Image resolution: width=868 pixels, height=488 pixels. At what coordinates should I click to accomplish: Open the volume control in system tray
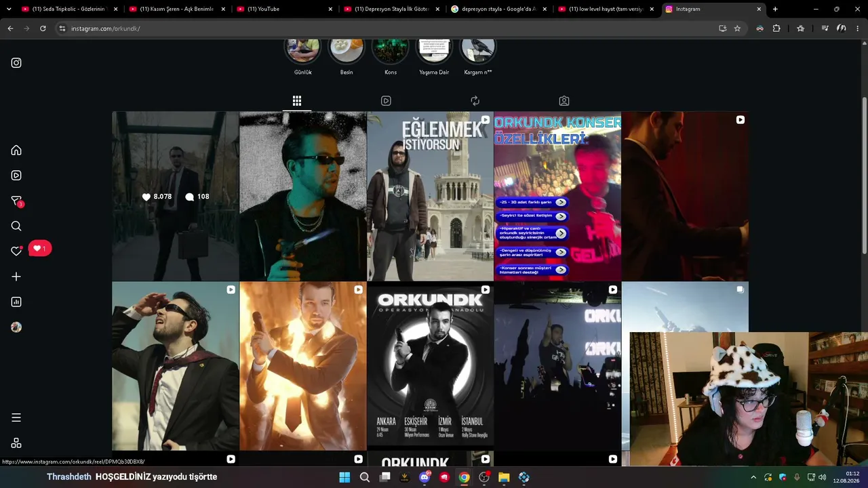click(823, 477)
